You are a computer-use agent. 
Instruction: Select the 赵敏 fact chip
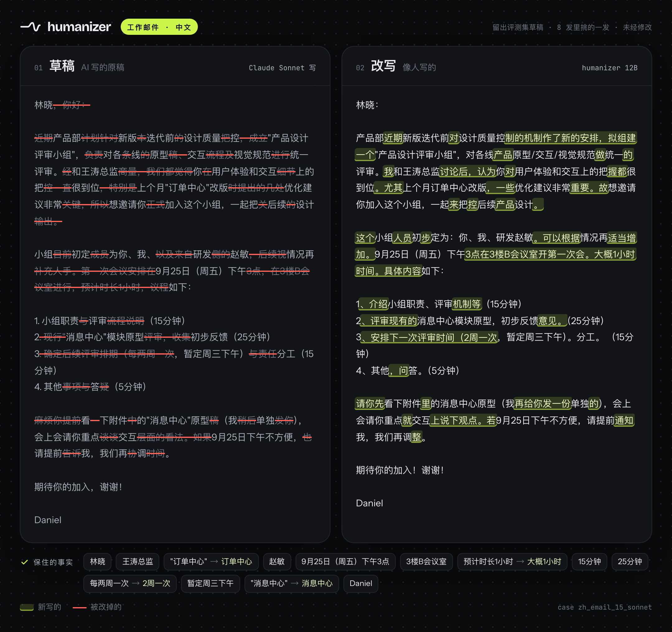[x=277, y=562]
